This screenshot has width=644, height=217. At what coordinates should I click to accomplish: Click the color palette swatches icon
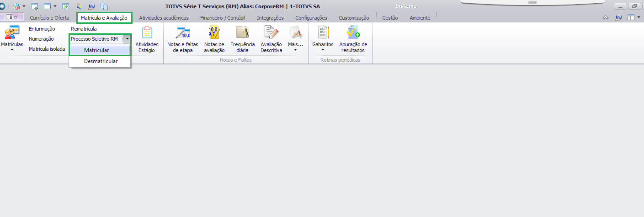pos(79,6)
